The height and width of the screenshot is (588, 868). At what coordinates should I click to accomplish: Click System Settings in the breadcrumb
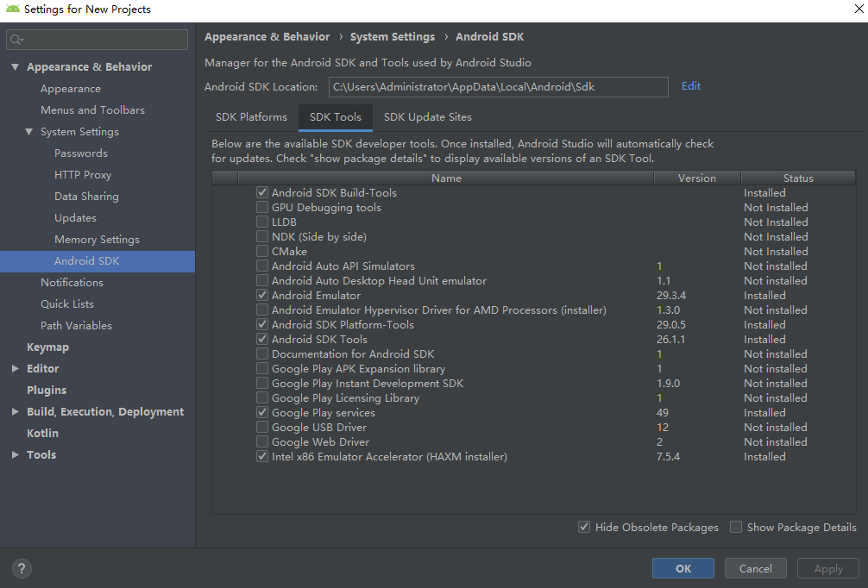click(x=393, y=37)
